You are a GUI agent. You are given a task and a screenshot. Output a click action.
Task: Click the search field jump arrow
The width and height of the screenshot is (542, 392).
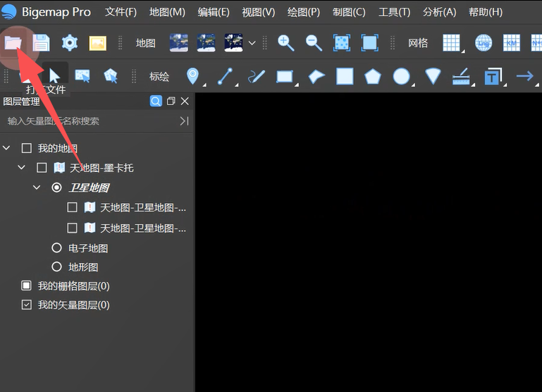(x=184, y=121)
